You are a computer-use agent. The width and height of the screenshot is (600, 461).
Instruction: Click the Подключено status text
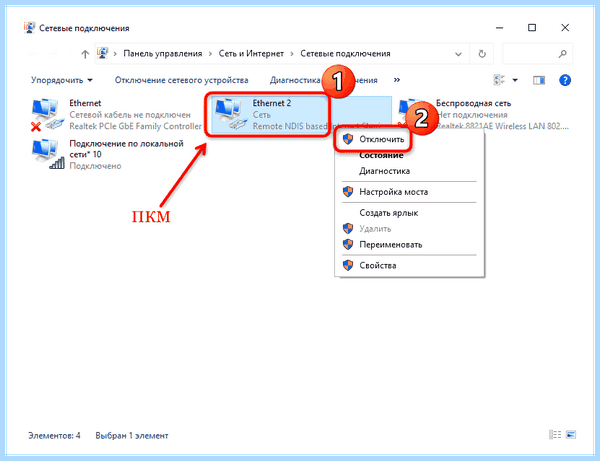(x=95, y=166)
